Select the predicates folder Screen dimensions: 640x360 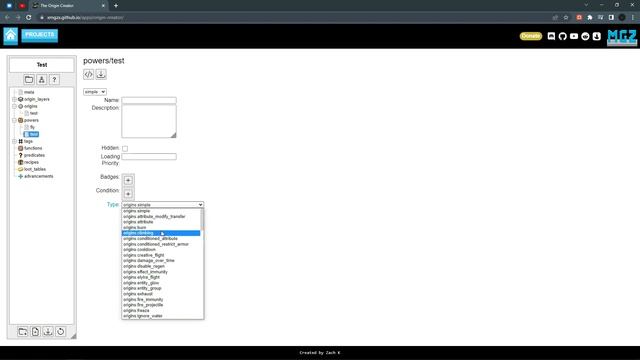click(34, 155)
